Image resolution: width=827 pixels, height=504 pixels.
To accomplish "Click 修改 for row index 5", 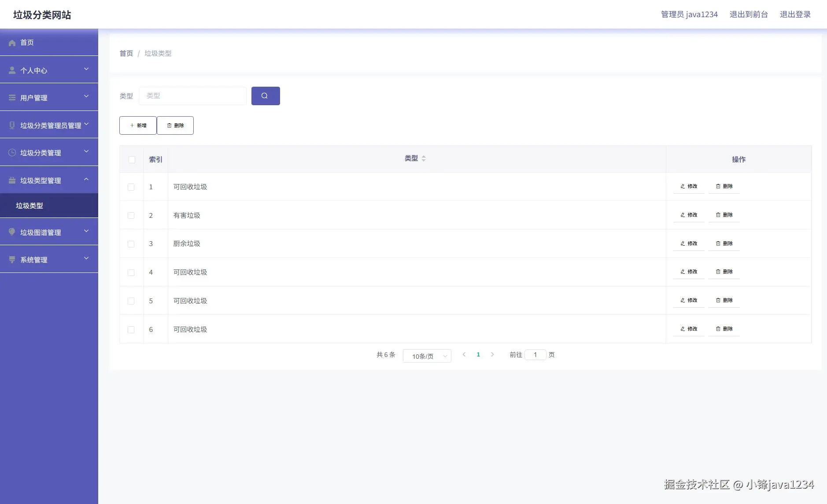I will (x=689, y=300).
